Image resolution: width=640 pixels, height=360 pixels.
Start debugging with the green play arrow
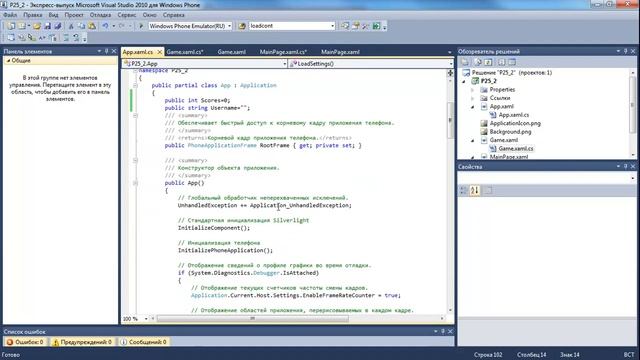(141, 26)
